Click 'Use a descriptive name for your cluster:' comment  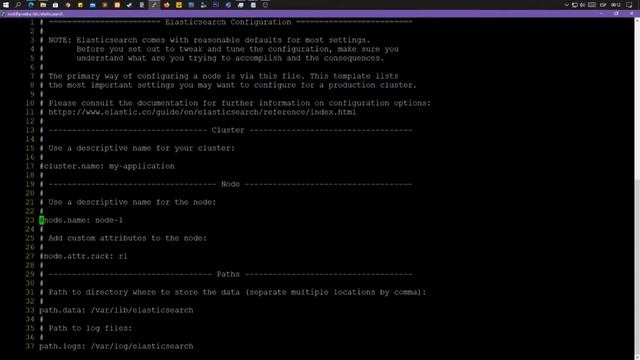tap(142, 148)
